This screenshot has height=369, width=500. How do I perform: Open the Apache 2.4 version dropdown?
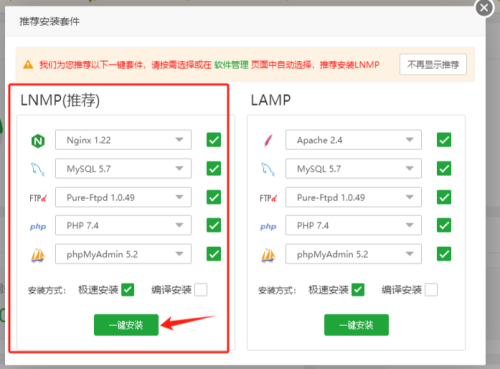pyautogui.click(x=353, y=140)
